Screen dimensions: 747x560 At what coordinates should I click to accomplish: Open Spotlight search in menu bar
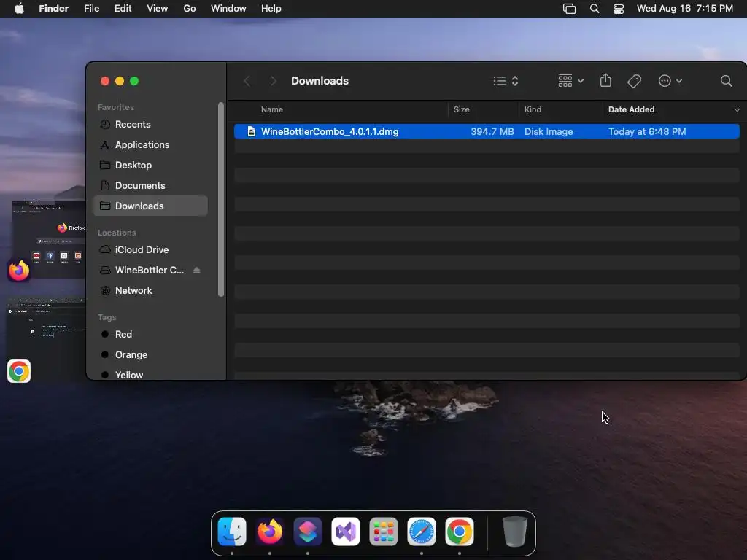(594, 9)
